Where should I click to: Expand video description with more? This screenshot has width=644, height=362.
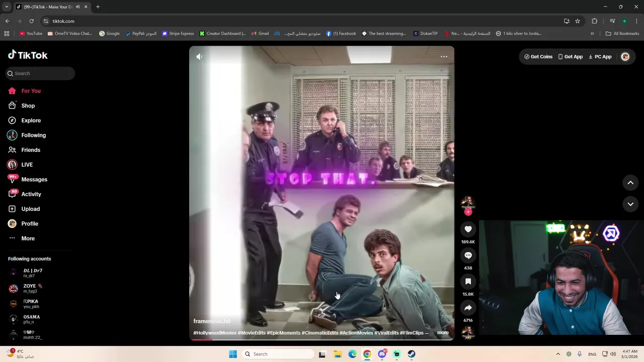(x=443, y=333)
